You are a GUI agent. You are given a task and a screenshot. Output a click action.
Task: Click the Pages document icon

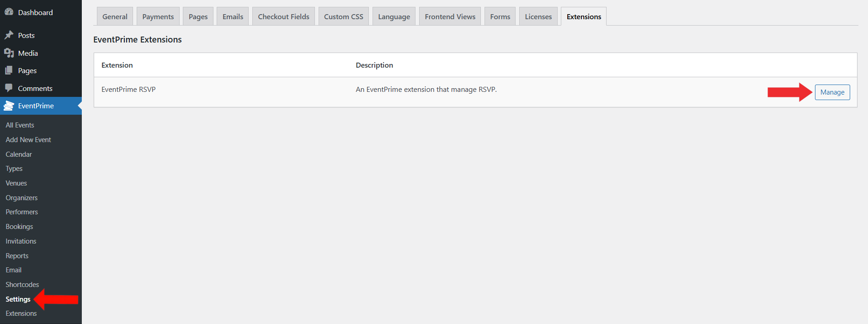[x=9, y=70]
